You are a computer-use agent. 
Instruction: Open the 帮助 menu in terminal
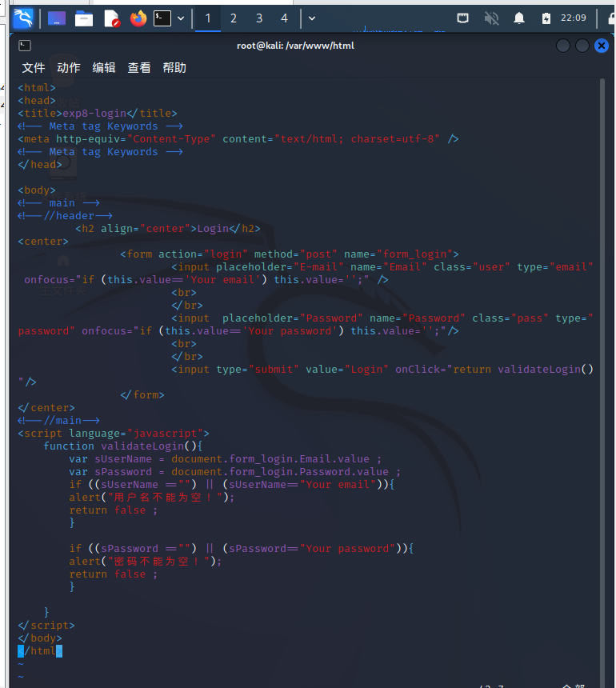click(x=174, y=67)
